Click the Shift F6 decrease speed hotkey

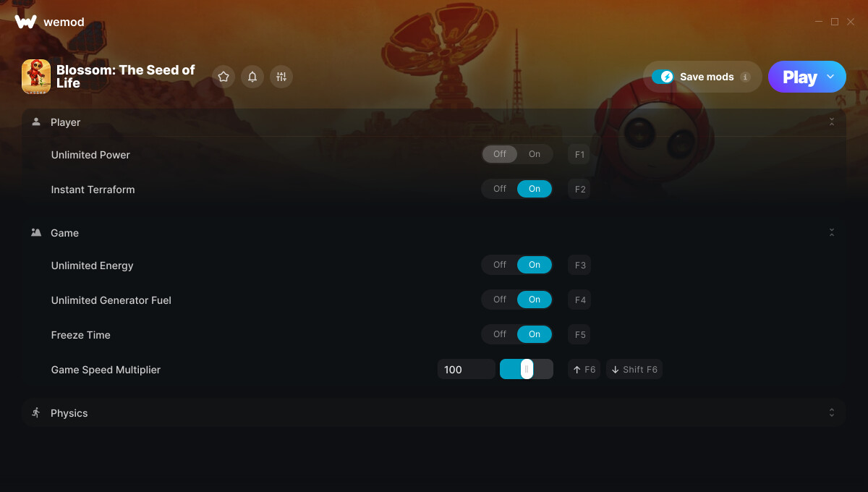[x=634, y=370]
